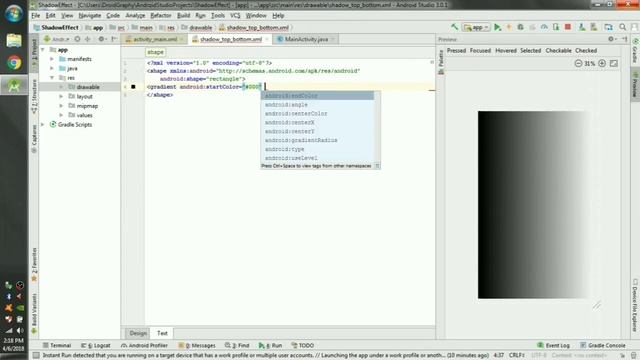Image resolution: width=640 pixels, height=360 pixels.
Task: Toggle the Selected state in Preview
Action: point(530,51)
